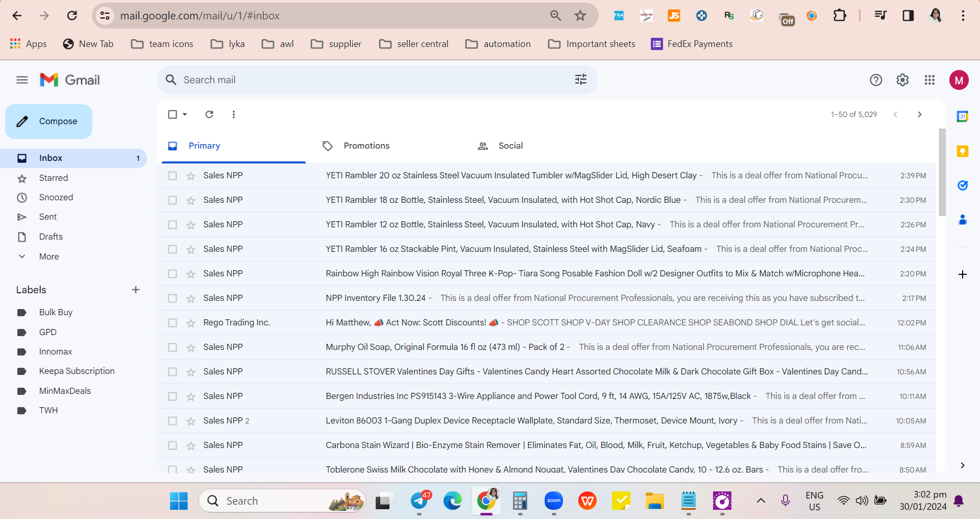Compose a new email
980x519 pixels.
coord(49,122)
